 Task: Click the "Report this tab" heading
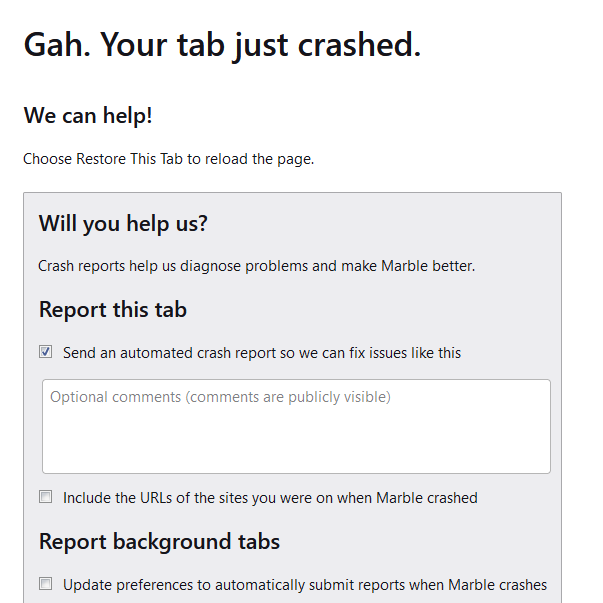click(x=113, y=310)
